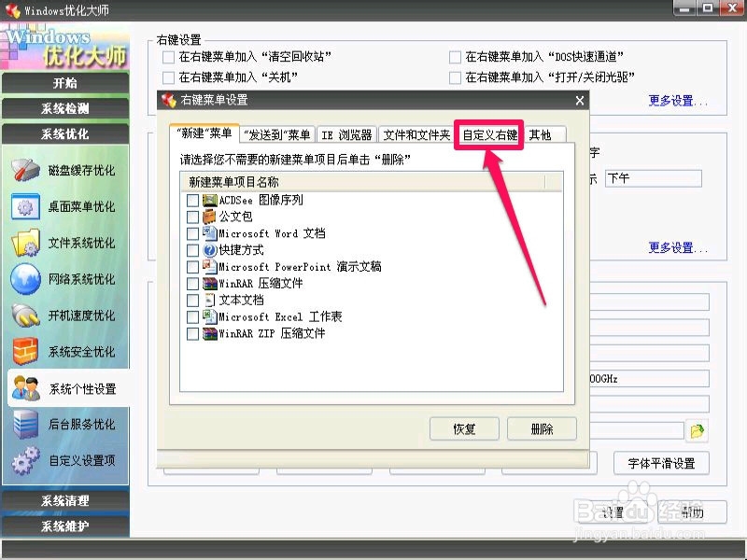Viewport: 747px width, 560px height.
Task: Open 磁盘缓存优化 disk cache icon
Action: click(26, 170)
